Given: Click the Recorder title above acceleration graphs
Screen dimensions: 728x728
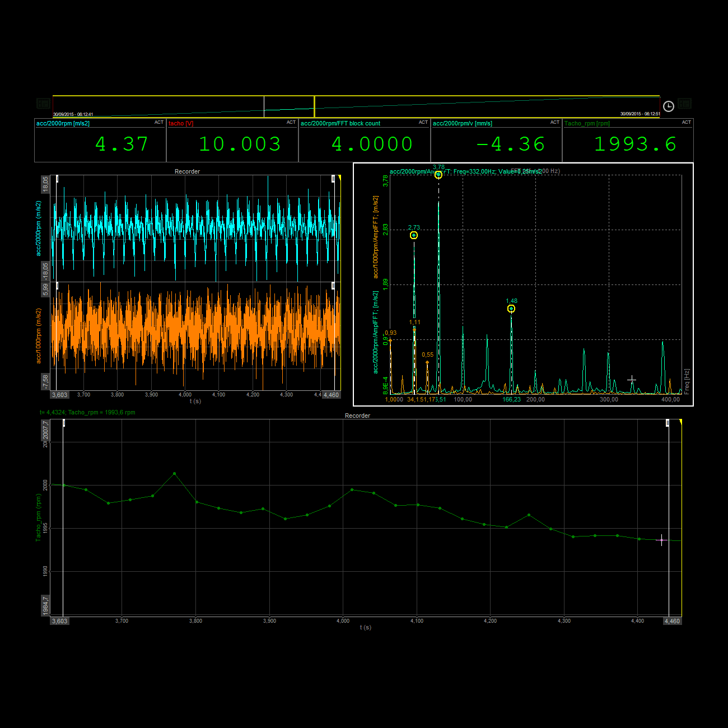Looking at the screenshot, I should 187,171.
